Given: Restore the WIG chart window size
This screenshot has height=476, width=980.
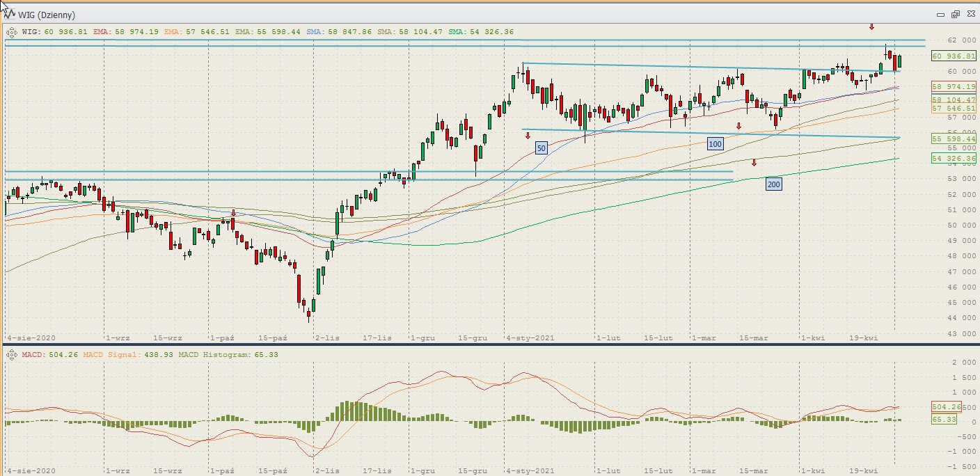Looking at the screenshot, I should (x=956, y=15).
